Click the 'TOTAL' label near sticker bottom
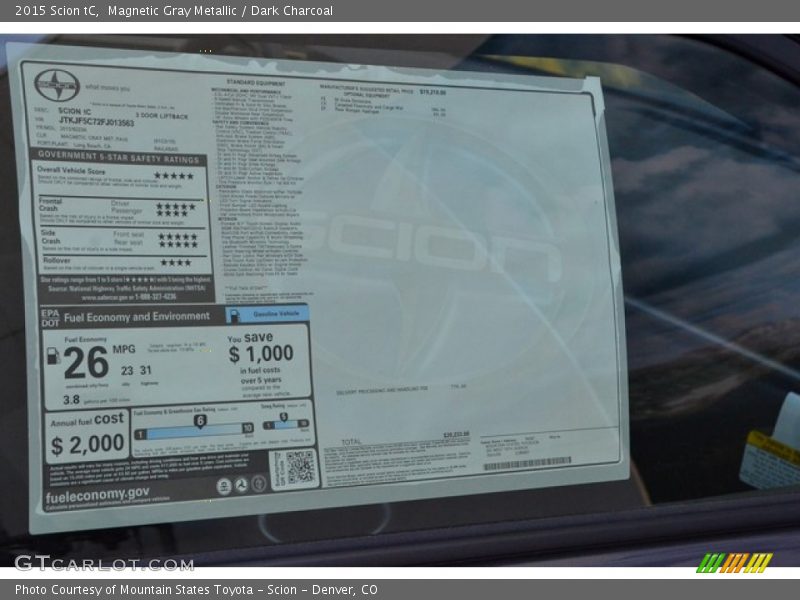This screenshot has width=800, height=600. pyautogui.click(x=351, y=442)
